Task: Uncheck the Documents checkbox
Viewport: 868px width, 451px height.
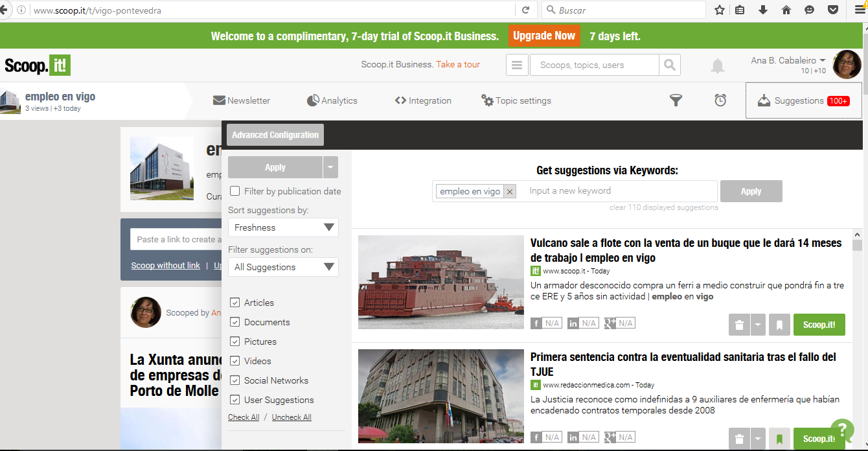Action: (235, 322)
